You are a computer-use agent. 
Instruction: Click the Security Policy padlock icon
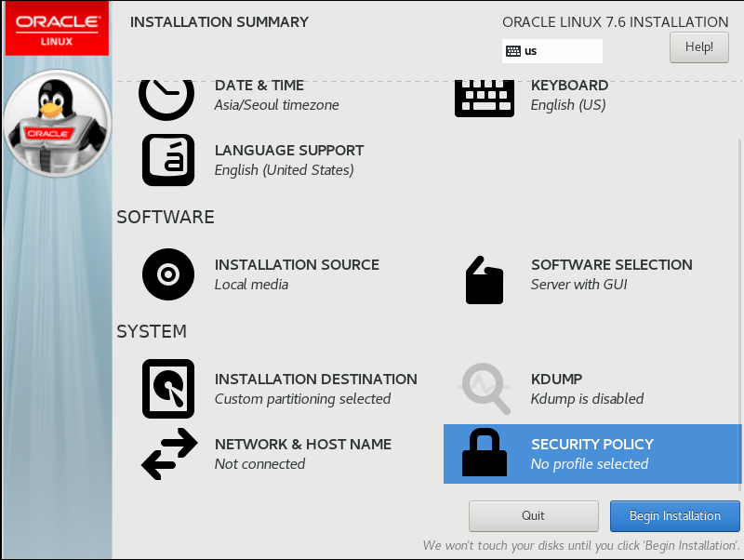coord(484,452)
